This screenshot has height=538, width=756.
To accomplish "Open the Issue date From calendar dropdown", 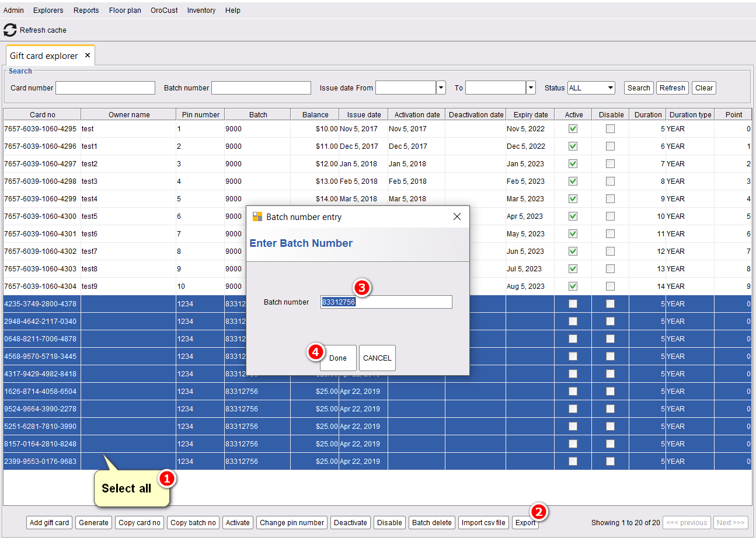I will point(441,88).
